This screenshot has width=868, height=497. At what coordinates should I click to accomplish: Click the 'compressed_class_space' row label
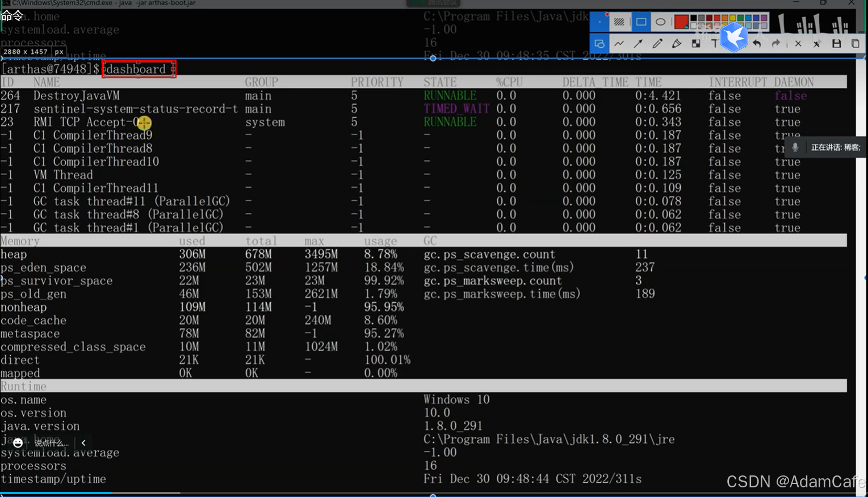point(73,347)
